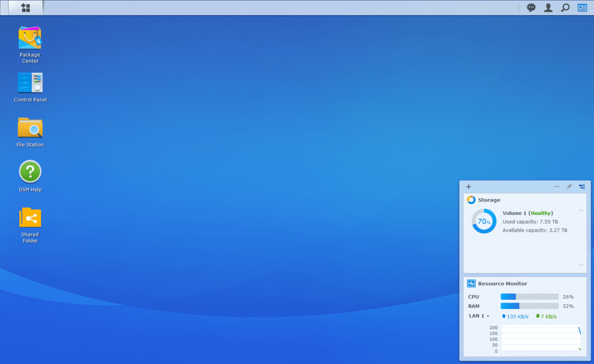The height and width of the screenshot is (364, 594).
Task: Click the search magnifier icon
Action: [x=565, y=8]
